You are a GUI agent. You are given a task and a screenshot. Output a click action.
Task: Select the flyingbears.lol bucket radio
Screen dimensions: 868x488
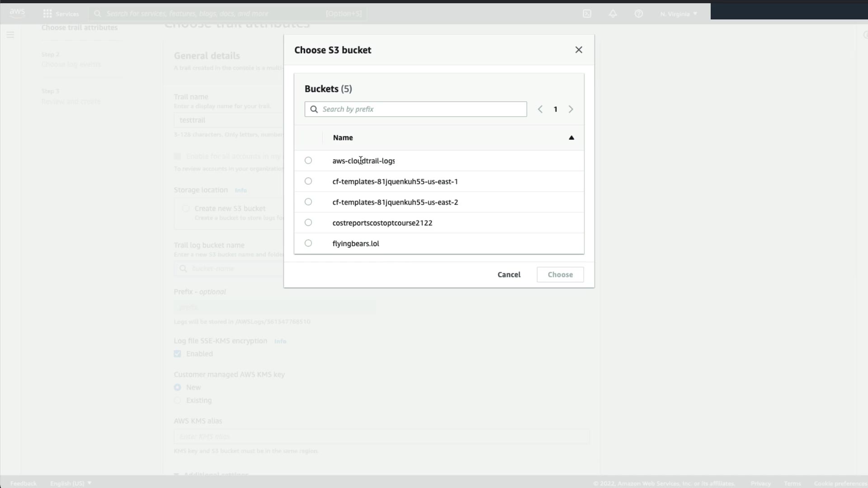coord(308,243)
